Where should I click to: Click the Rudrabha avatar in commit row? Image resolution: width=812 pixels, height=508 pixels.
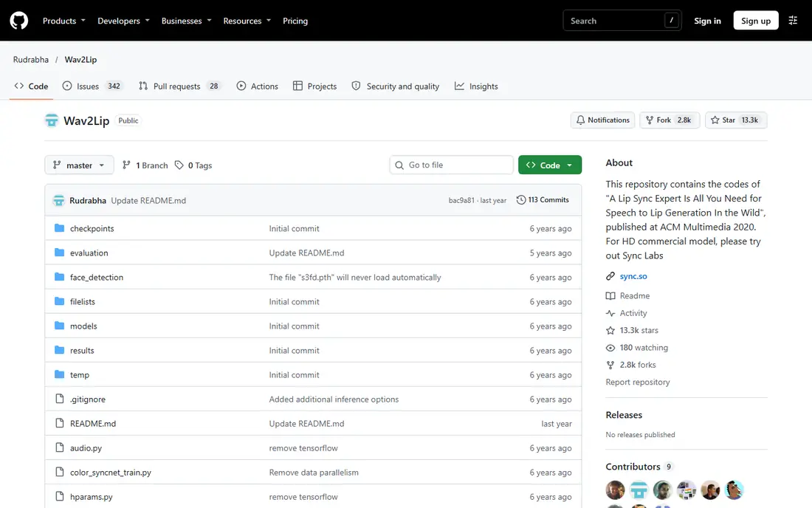pyautogui.click(x=58, y=200)
